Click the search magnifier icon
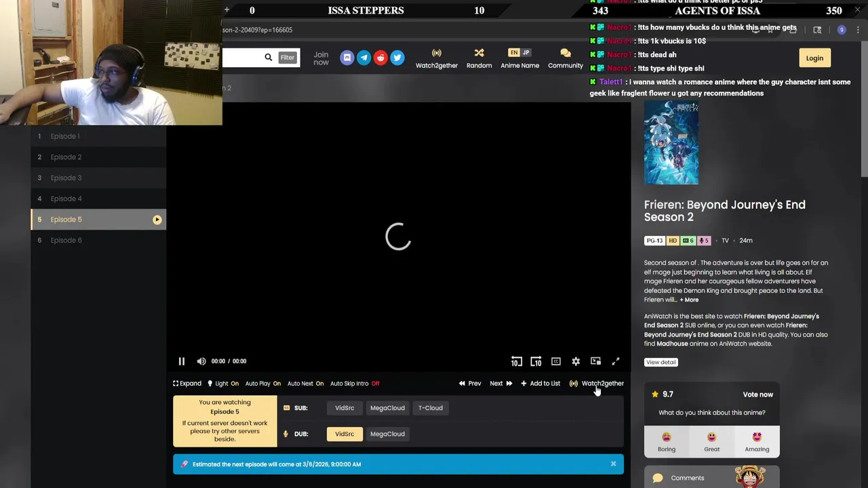 coord(269,58)
